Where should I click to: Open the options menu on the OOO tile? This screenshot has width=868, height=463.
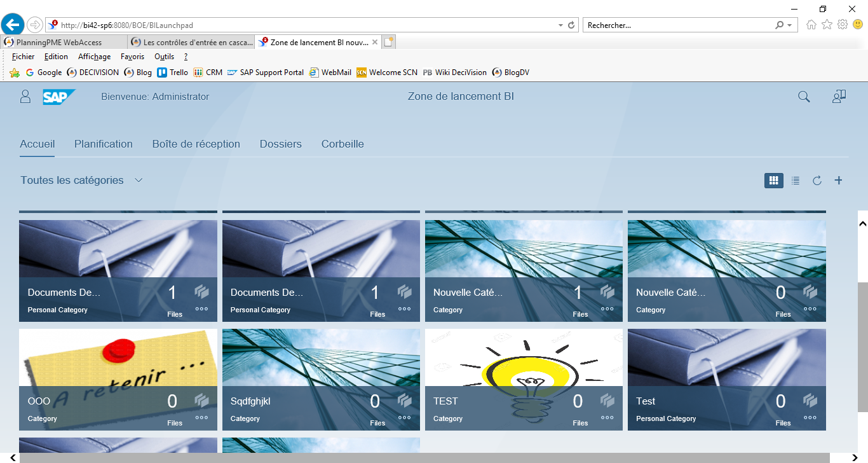[x=201, y=417]
